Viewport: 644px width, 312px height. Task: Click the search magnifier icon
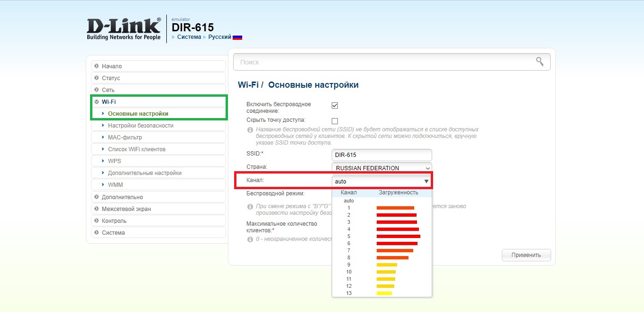point(539,61)
